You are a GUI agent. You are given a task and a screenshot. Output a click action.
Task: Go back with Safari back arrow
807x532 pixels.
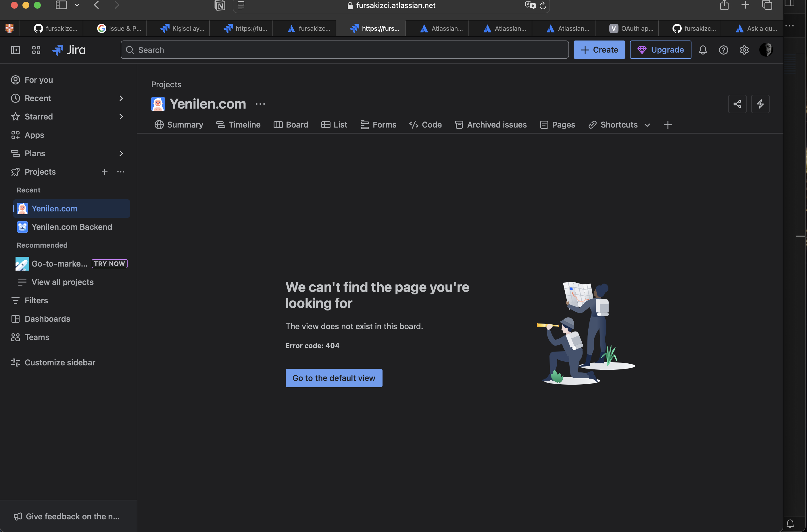coord(97,5)
